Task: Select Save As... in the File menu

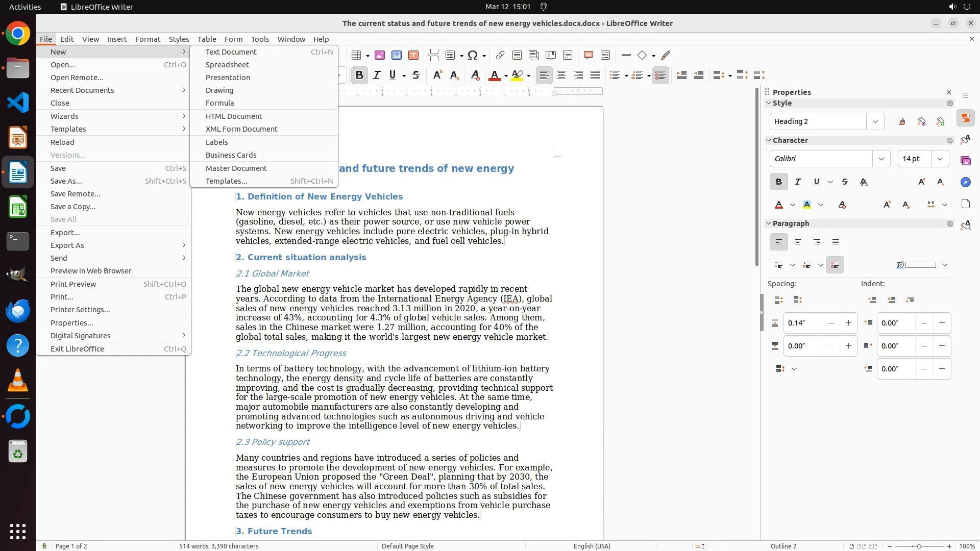Action: (x=66, y=181)
